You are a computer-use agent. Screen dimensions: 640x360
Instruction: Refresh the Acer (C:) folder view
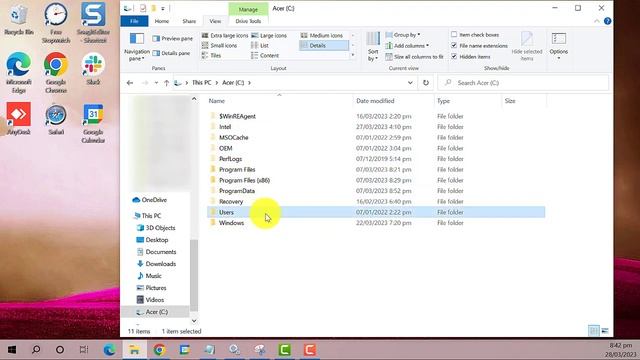[x=426, y=83]
